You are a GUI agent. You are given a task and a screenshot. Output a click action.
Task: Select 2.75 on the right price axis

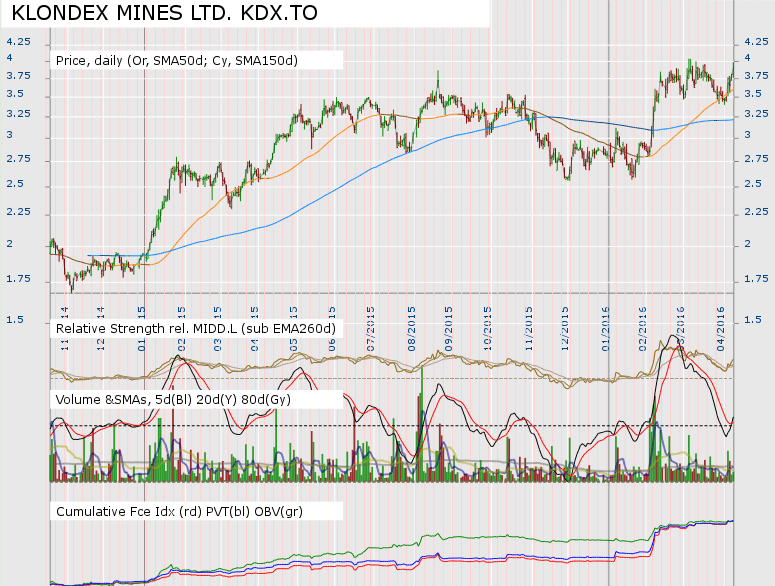[x=756, y=159]
